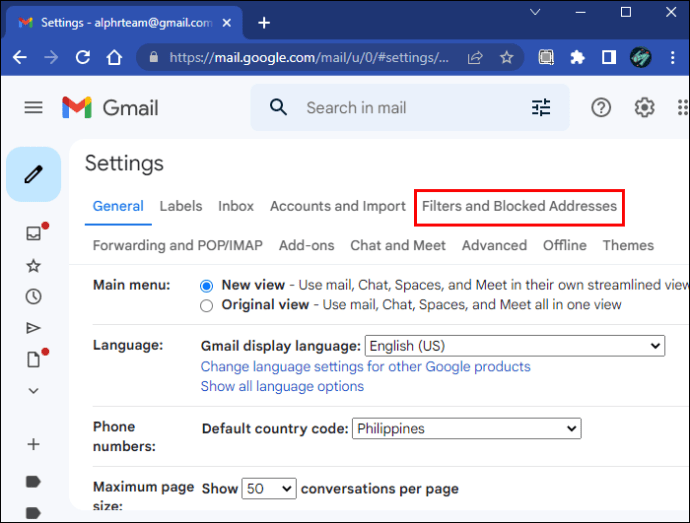Open Support question mark icon
The image size is (690, 523).
click(x=601, y=107)
